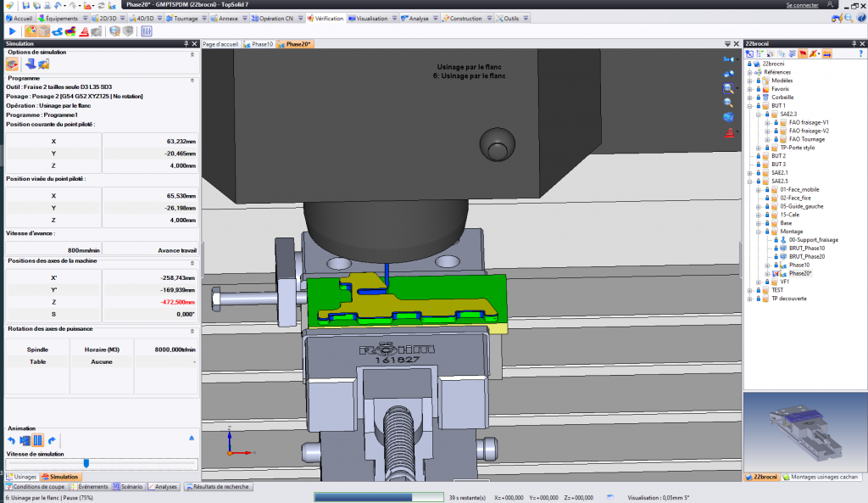Click the red layered section icon in viewport
This screenshot has height=503, width=868.
728,132
